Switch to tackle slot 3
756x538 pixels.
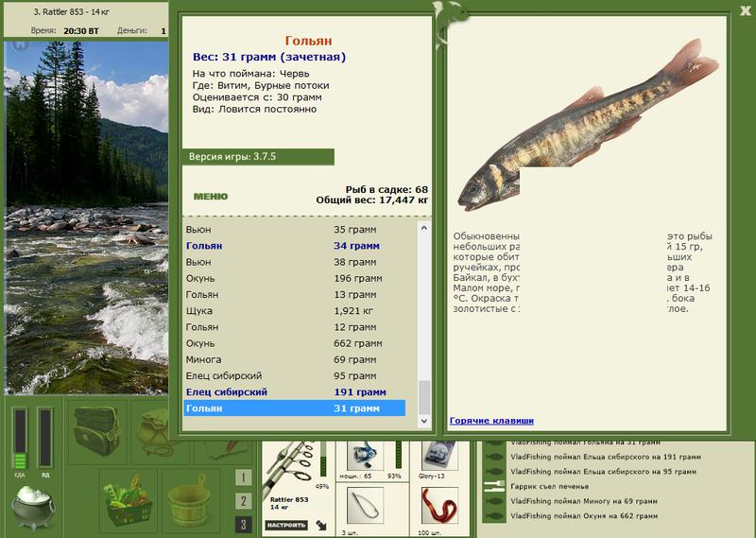243,525
